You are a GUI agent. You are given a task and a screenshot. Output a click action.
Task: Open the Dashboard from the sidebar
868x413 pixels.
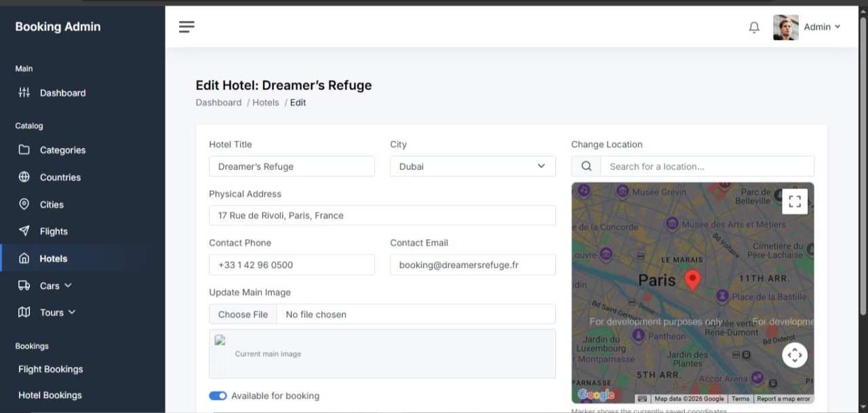click(x=63, y=93)
